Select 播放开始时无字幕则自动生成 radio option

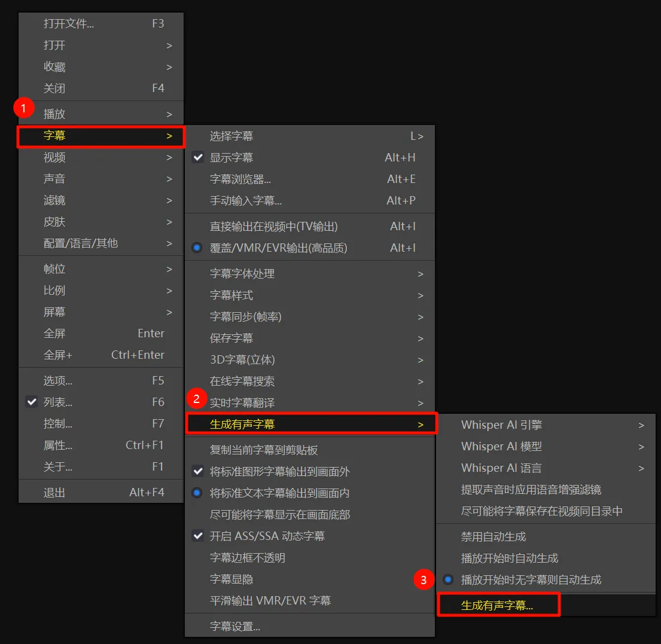448,579
